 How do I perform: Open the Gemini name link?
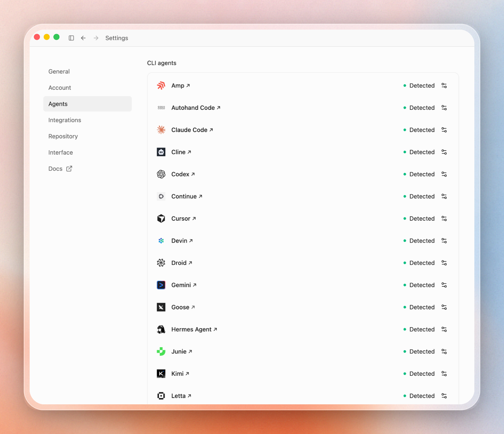tap(184, 285)
